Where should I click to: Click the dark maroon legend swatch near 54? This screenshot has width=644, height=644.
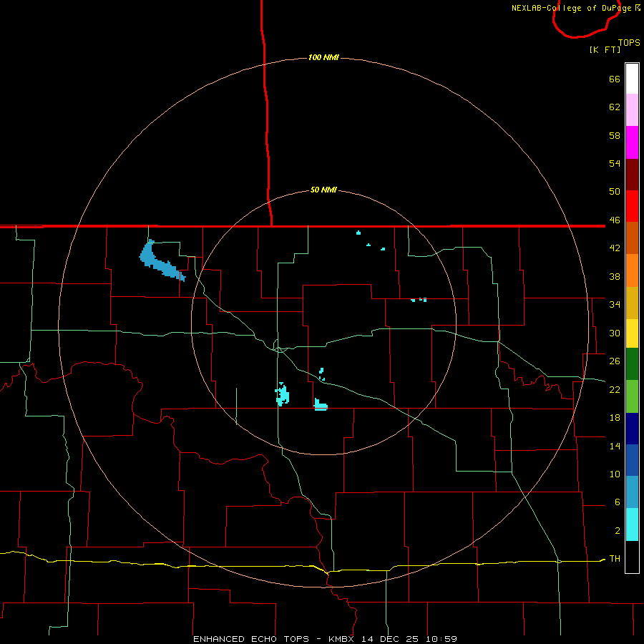(x=632, y=175)
